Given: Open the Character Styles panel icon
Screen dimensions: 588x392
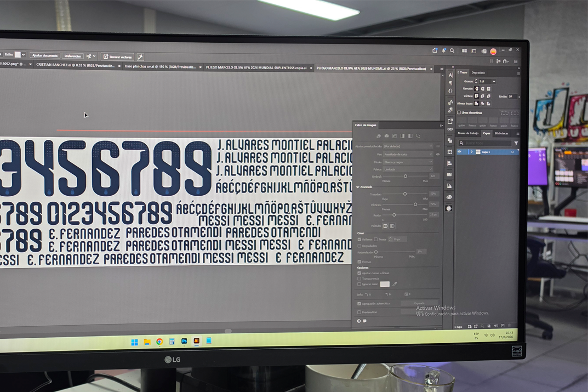Looking at the screenshot, I should click(x=450, y=102).
